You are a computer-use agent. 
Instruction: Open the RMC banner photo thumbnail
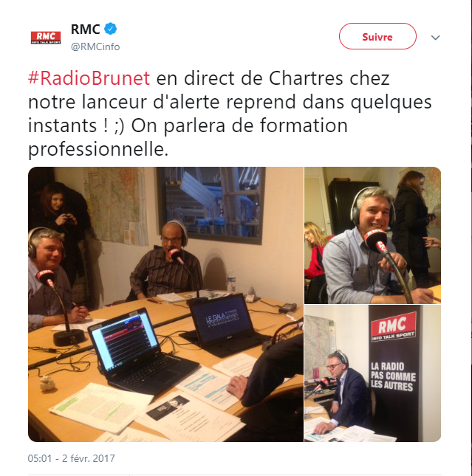pos(372,373)
